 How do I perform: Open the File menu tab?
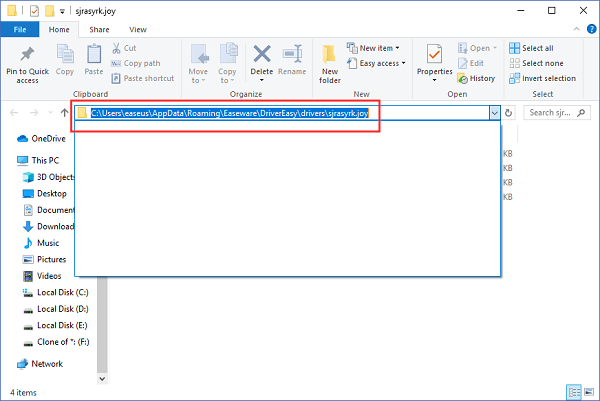coord(19,30)
